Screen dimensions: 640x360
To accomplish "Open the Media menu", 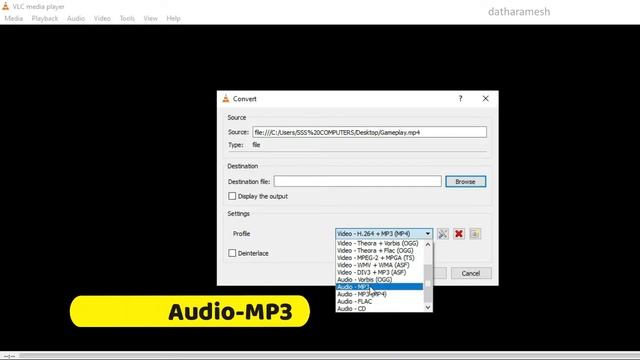I will 13,18.
